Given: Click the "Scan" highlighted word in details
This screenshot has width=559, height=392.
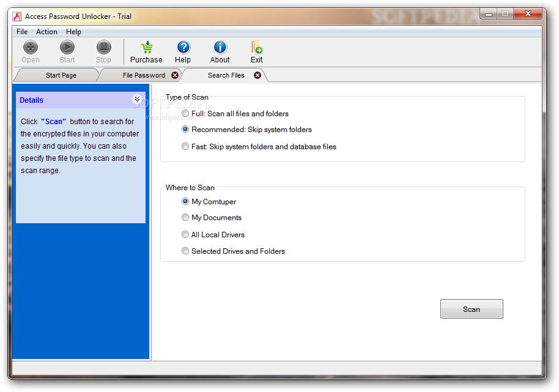Looking at the screenshot, I should click(53, 122).
